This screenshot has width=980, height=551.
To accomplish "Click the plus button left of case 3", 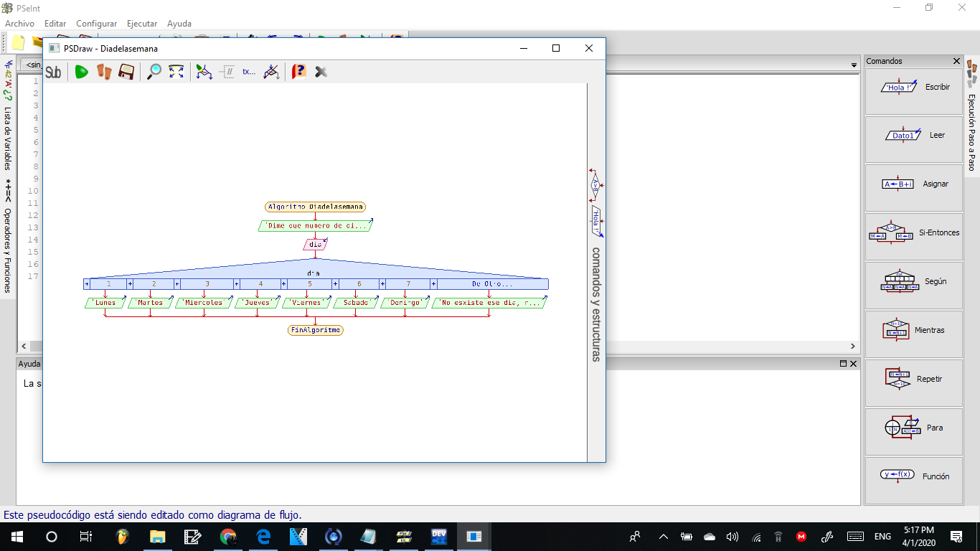I will pyautogui.click(x=177, y=284).
